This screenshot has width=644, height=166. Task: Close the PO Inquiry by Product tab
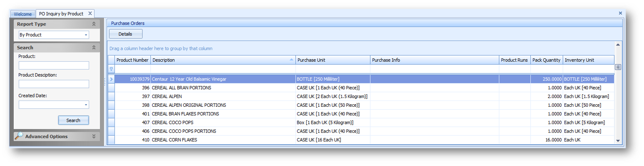(x=90, y=13)
